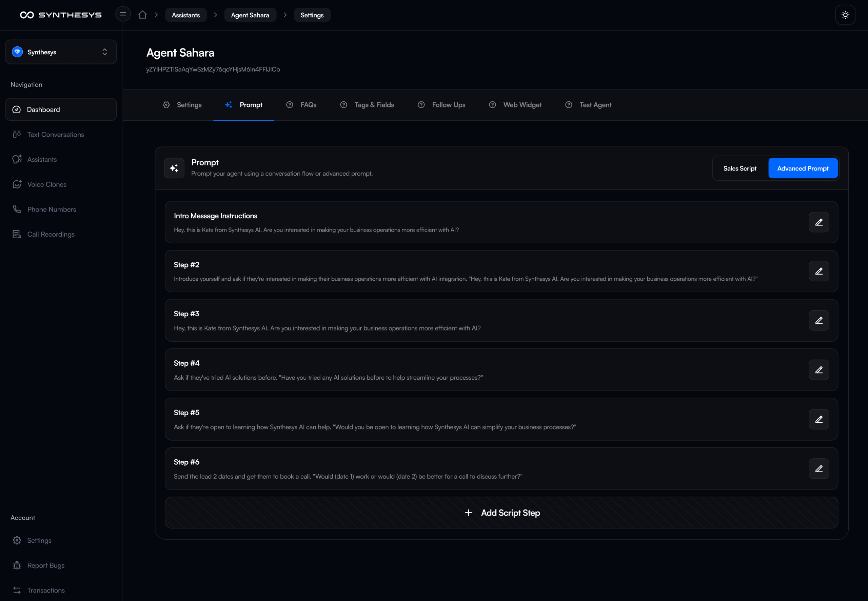Click the help icon beside Web Widget
The width and height of the screenshot is (868, 601).
point(493,105)
